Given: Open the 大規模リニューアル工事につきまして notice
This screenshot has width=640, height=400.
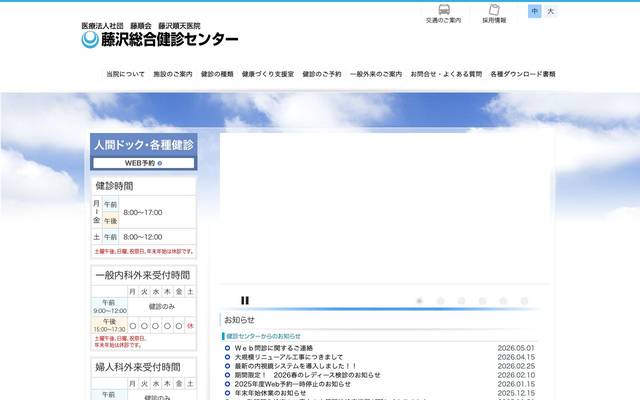Looking at the screenshot, I should (289, 357).
